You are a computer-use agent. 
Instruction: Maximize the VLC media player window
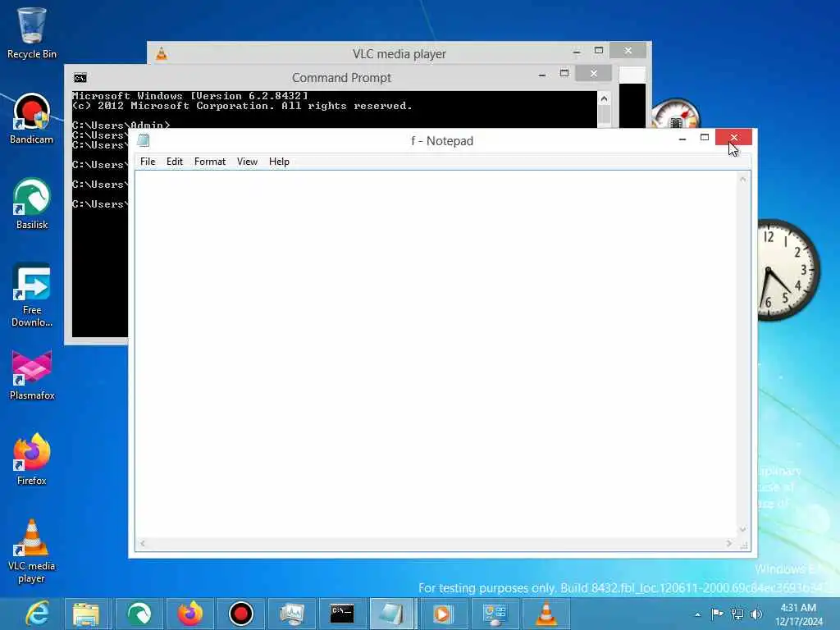[x=598, y=50]
